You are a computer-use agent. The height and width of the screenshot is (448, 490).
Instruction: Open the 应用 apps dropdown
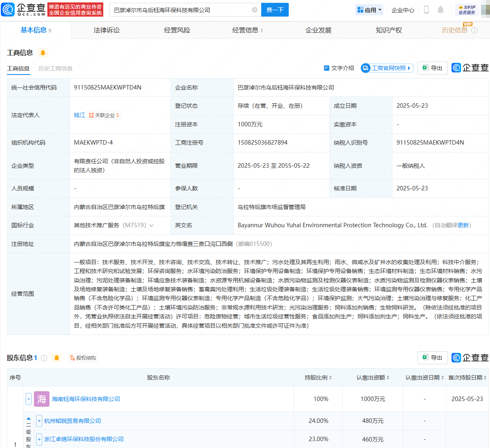369,10
